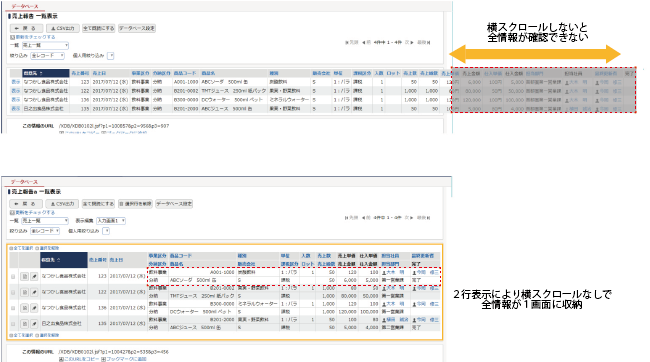
Task: Open 表示編集 入力画面1 dropdown
Action: click(111, 221)
